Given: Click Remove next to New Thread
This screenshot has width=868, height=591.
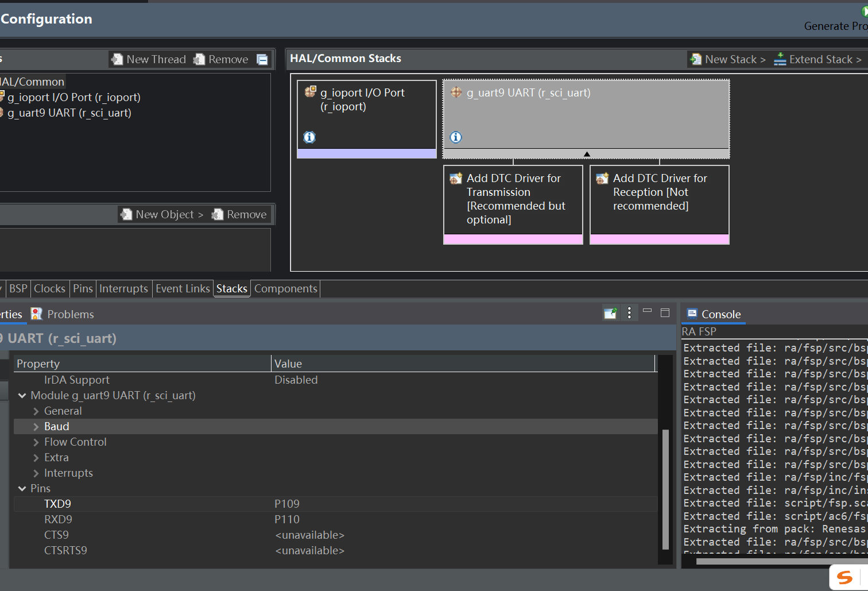Looking at the screenshot, I should point(221,59).
